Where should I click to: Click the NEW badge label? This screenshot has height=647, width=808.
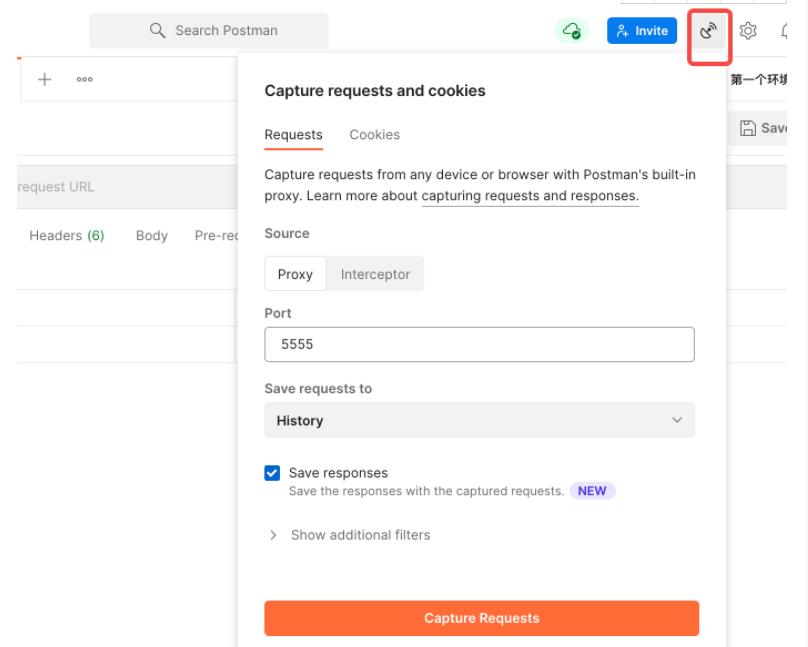tap(592, 491)
